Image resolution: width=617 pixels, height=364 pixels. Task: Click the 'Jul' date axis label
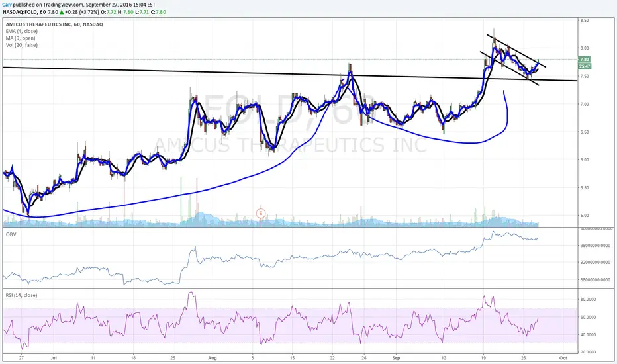[x=54, y=358]
